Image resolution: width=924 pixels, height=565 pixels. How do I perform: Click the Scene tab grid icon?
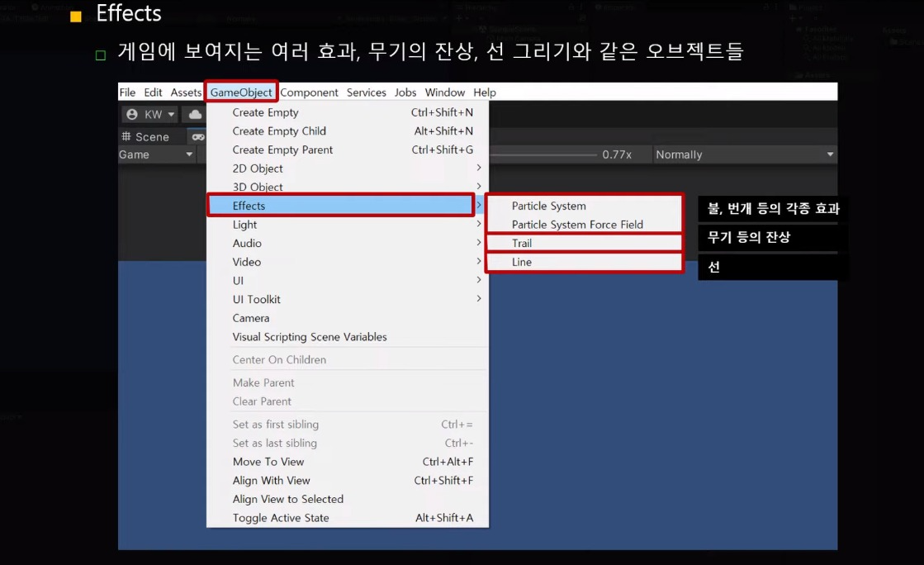click(126, 136)
